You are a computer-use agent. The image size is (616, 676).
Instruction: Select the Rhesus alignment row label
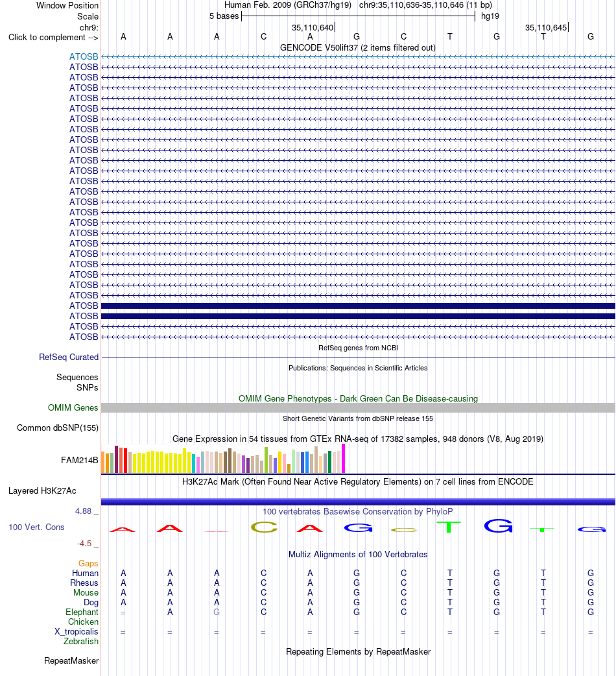84,583
